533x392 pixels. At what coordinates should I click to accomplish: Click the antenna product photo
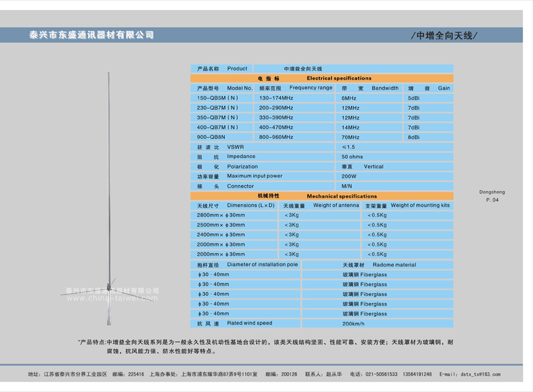pos(109,198)
